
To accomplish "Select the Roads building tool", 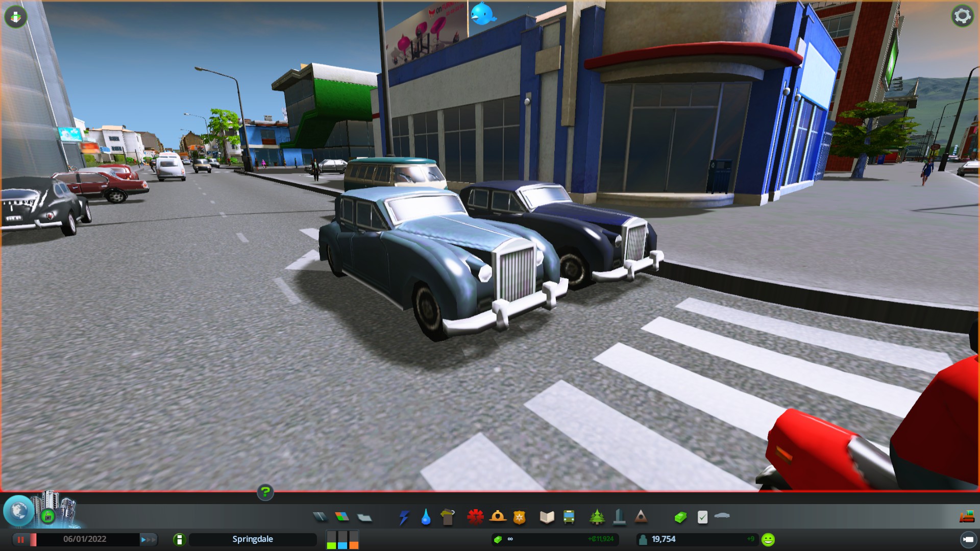I will [320, 517].
